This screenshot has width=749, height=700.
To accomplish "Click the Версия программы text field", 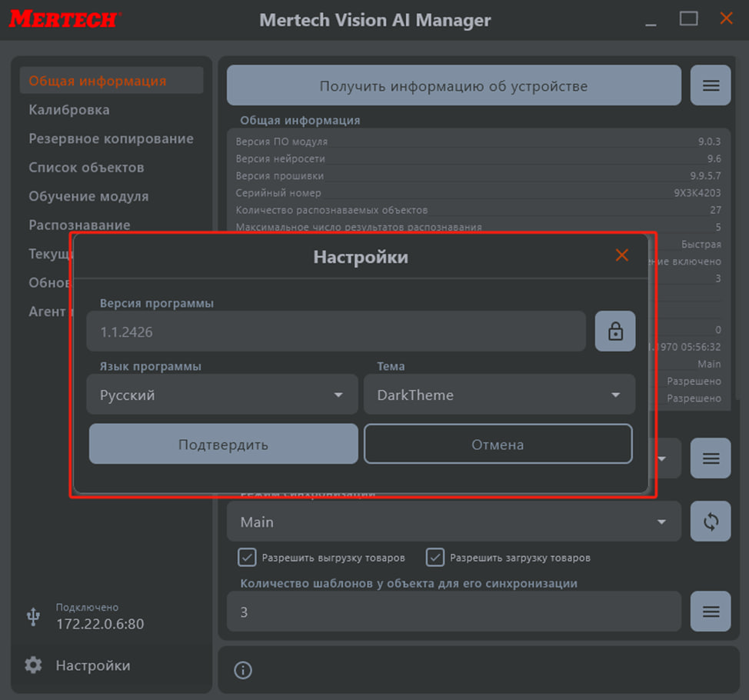I will click(336, 332).
